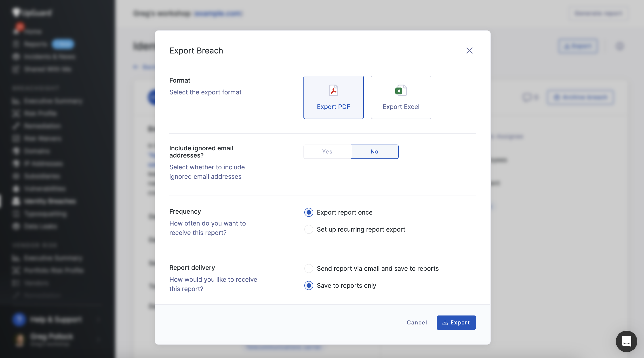
Task: Click the Format section heading
Action: 180,80
